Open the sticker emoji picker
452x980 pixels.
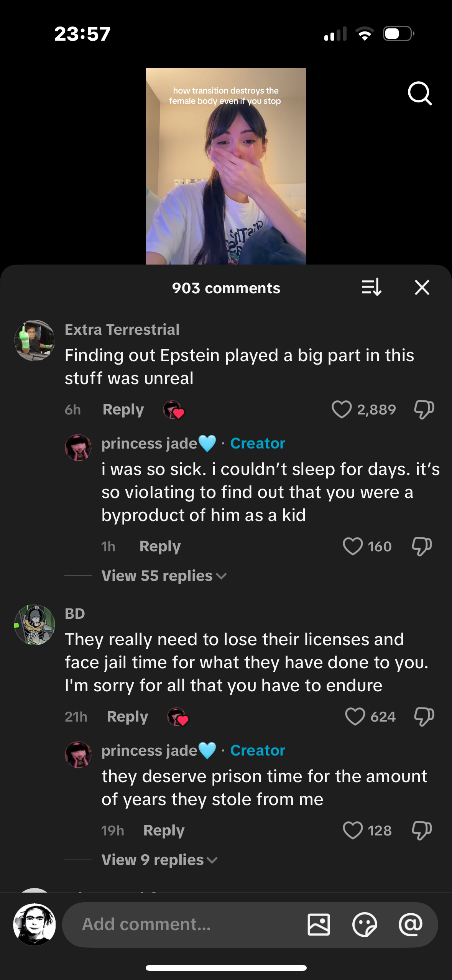tap(364, 924)
